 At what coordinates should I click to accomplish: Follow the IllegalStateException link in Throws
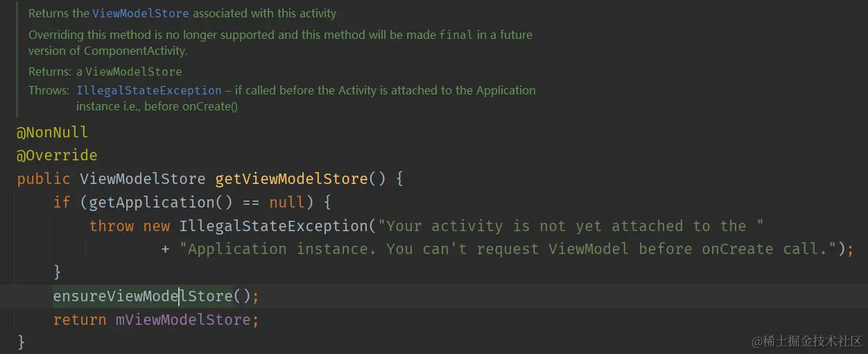[x=149, y=90]
